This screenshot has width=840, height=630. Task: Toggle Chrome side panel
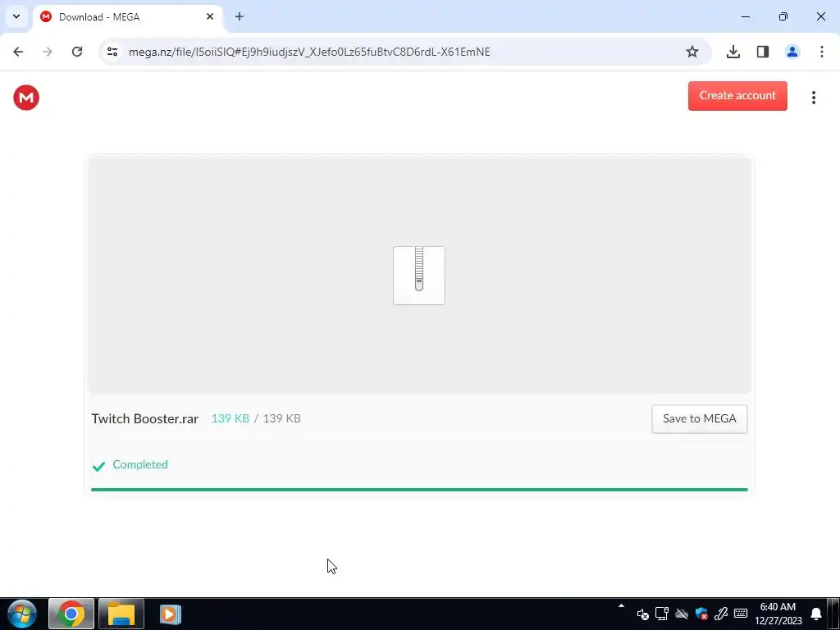pyautogui.click(x=763, y=52)
